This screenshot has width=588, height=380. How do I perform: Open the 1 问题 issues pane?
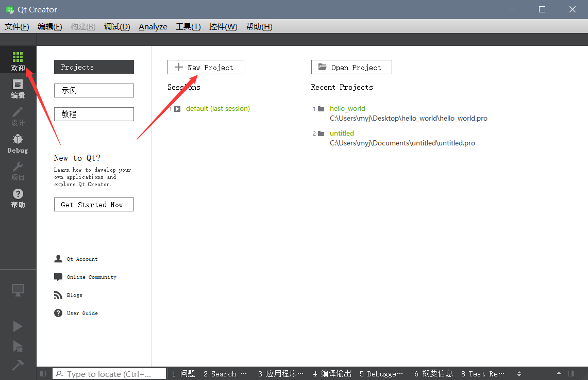[x=183, y=374]
